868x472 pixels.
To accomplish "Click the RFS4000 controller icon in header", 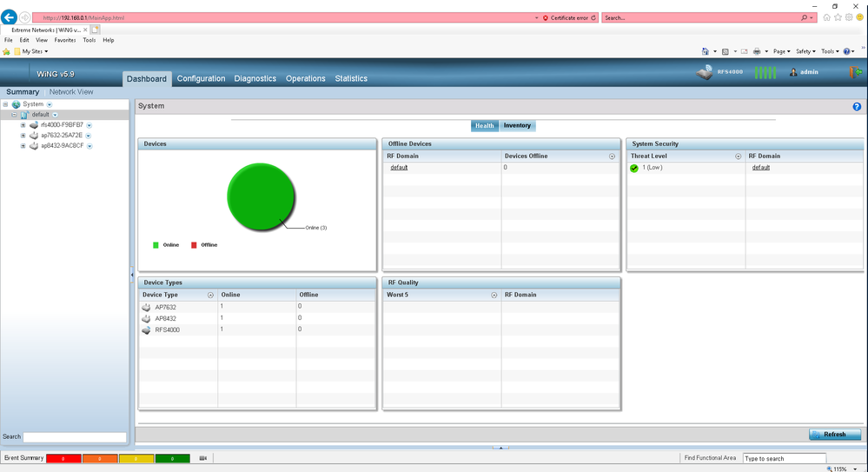I will 705,72.
